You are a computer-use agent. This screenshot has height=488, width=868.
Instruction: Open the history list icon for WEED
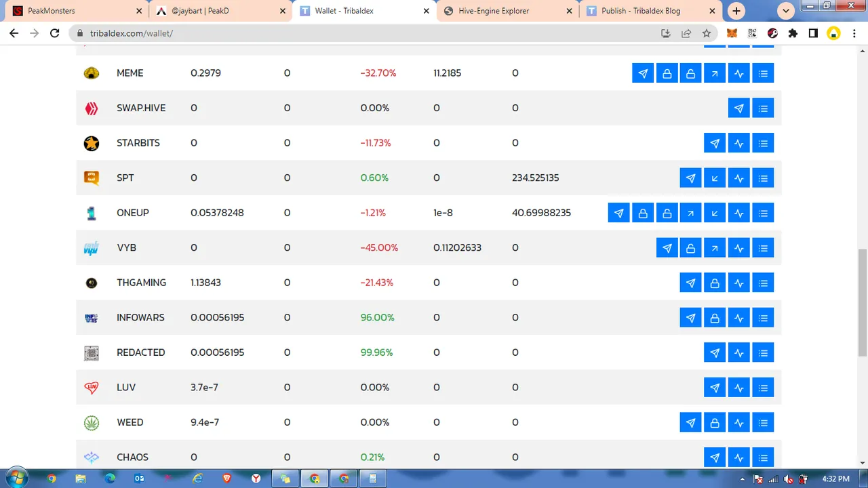pyautogui.click(x=763, y=422)
